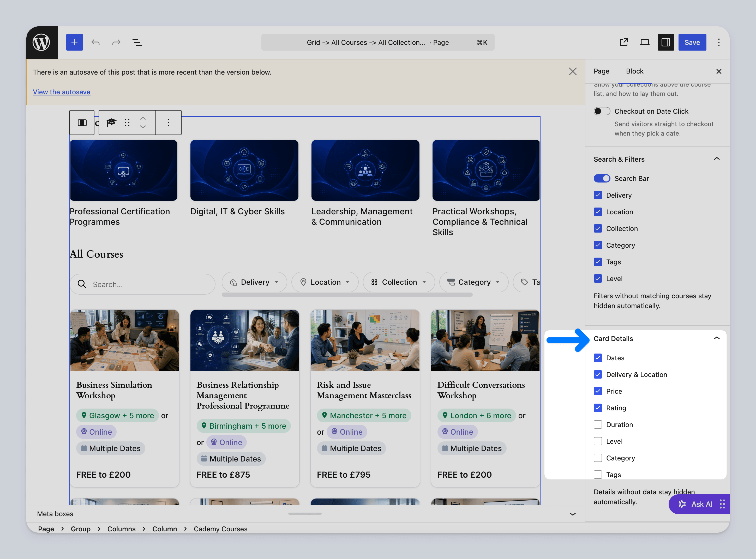Uncheck the Location filter checkbox

pyautogui.click(x=598, y=212)
